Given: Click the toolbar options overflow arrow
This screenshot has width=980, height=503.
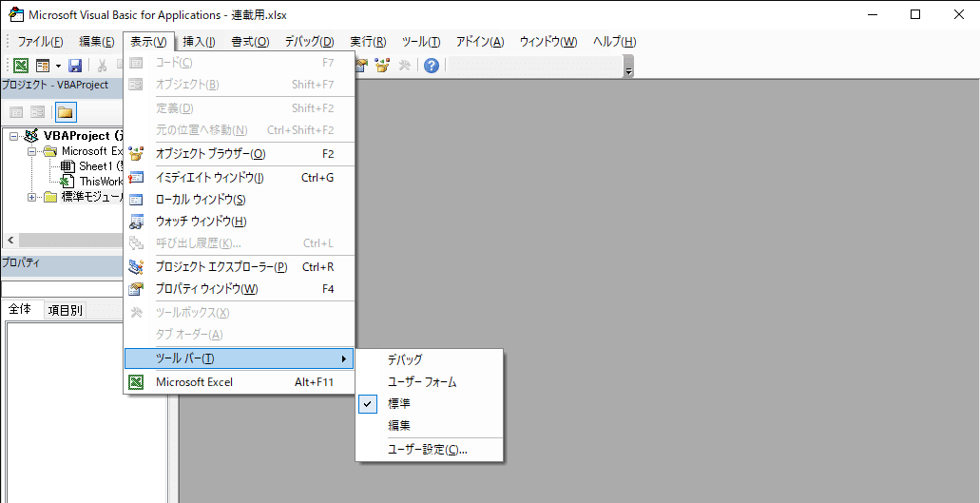Looking at the screenshot, I should 628,67.
